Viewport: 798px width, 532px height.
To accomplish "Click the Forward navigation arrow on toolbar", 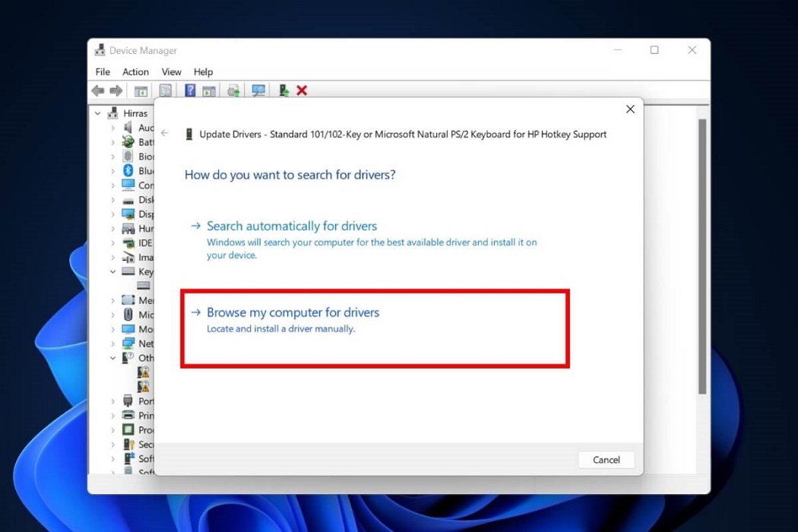I will (115, 90).
